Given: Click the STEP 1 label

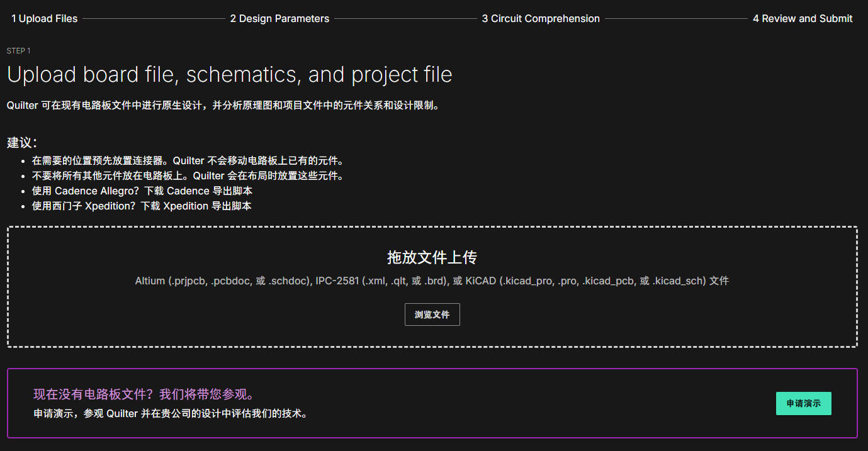Looking at the screenshot, I should tap(18, 51).
